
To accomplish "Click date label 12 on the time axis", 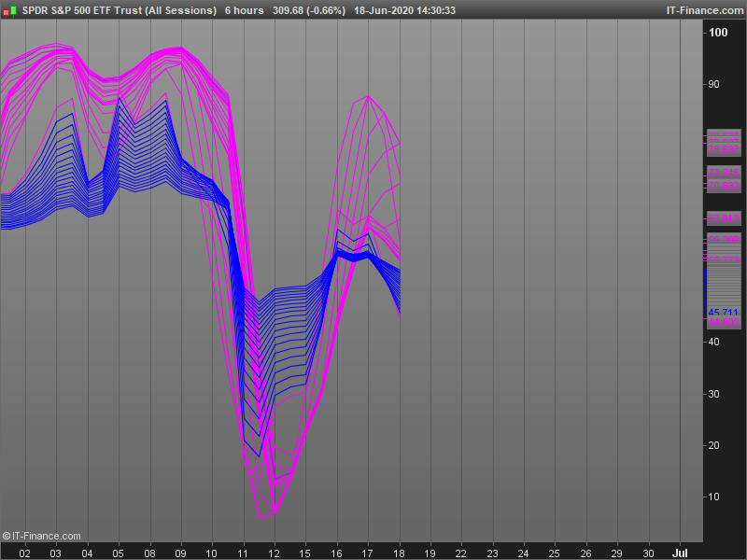I will tap(274, 553).
